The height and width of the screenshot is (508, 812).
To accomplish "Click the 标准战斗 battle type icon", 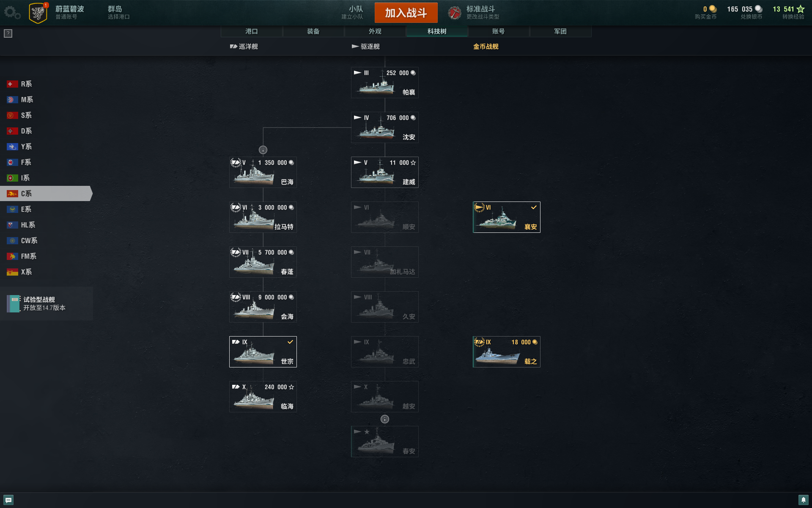I will tap(455, 13).
